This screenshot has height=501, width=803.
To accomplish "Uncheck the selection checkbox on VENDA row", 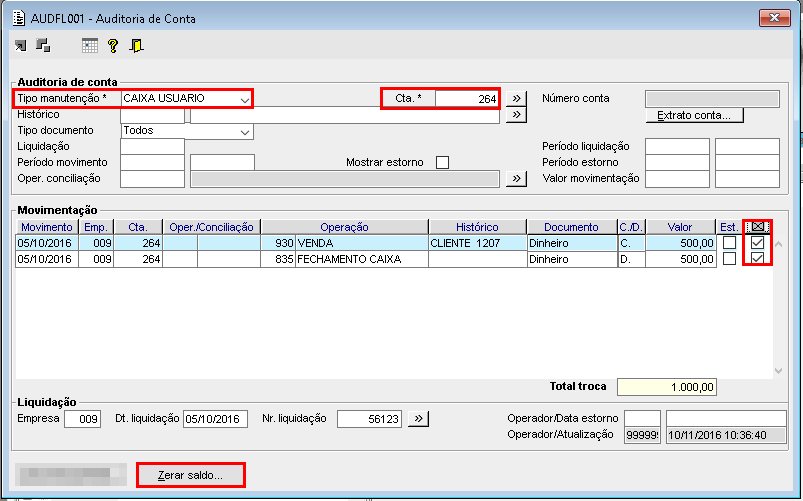I will click(x=757, y=242).
